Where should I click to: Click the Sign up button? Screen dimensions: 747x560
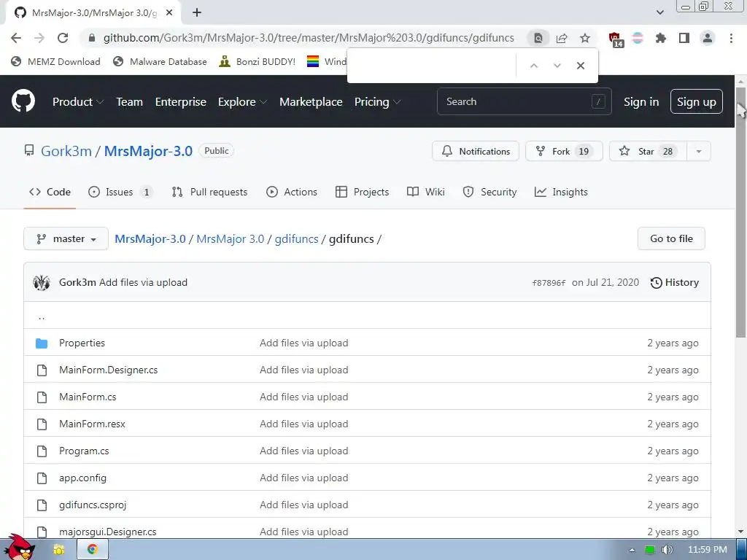click(x=697, y=101)
